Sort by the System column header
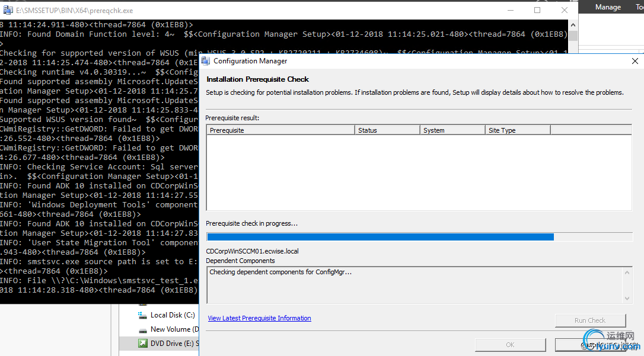644x356 pixels. (x=452, y=130)
